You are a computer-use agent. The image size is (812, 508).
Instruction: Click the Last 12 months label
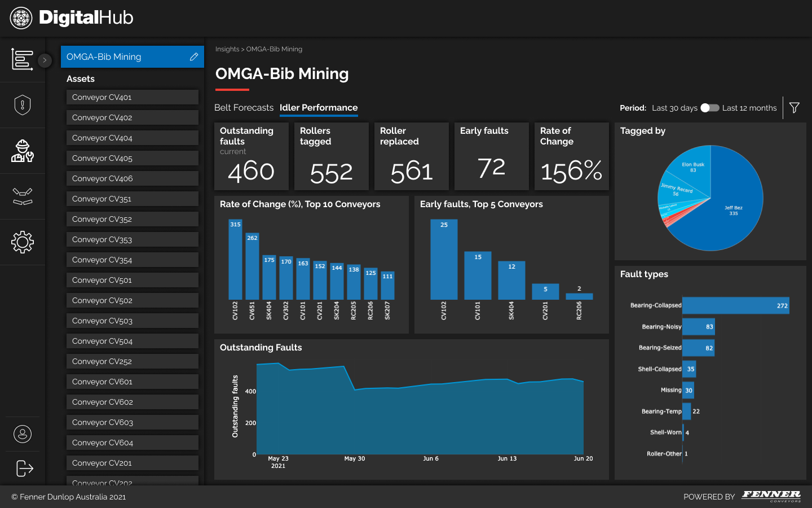[749, 108]
